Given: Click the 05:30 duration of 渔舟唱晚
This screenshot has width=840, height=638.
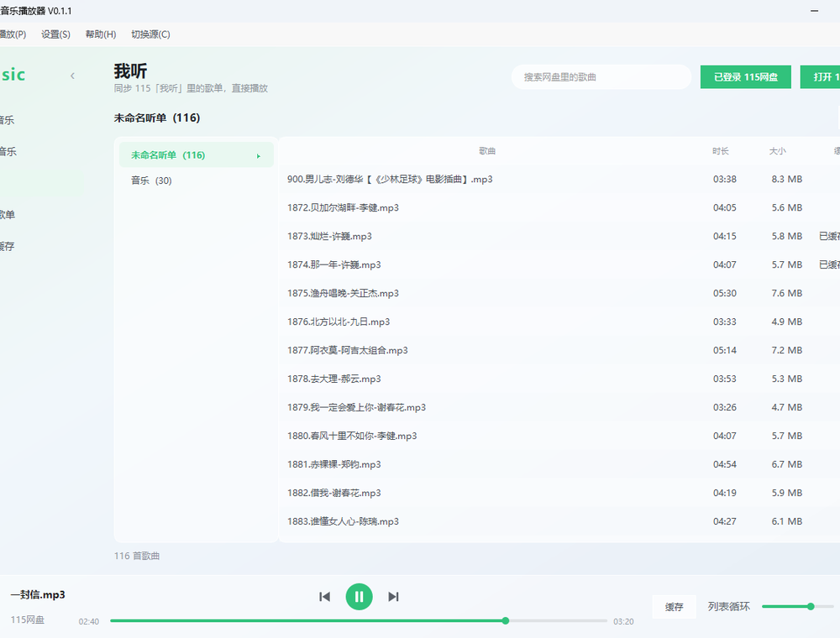Looking at the screenshot, I should 724,293.
